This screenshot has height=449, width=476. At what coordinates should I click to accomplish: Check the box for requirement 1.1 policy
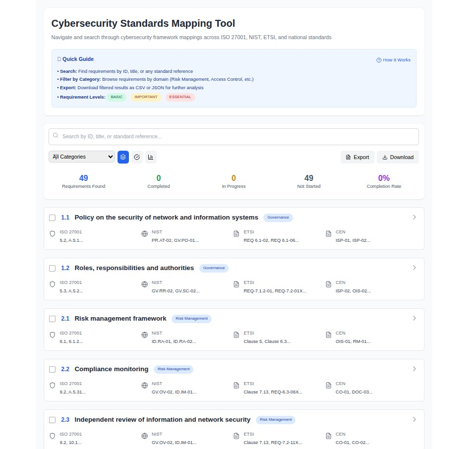[x=53, y=218]
